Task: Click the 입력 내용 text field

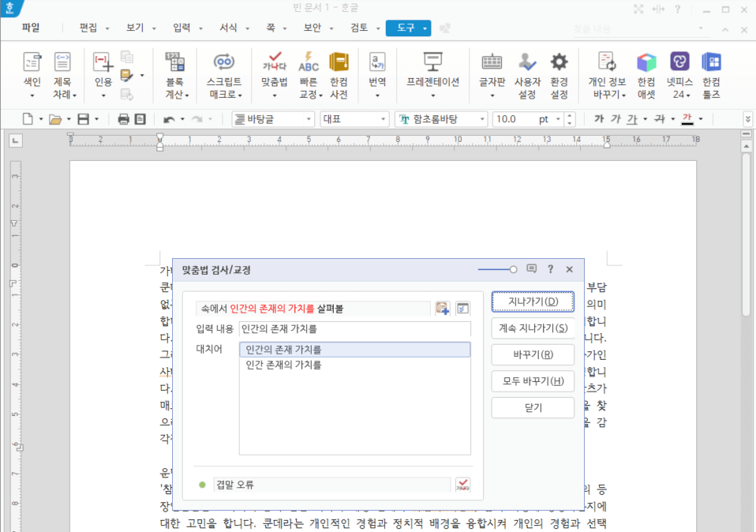Action: 355,329
